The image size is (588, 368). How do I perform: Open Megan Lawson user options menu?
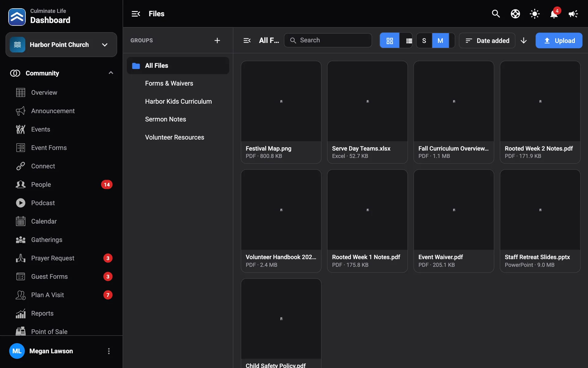[x=109, y=351]
